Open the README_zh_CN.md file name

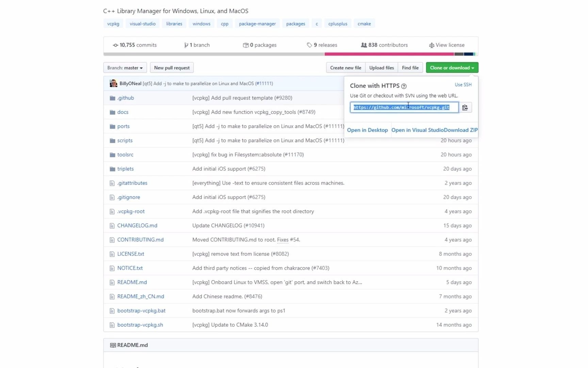(x=141, y=297)
